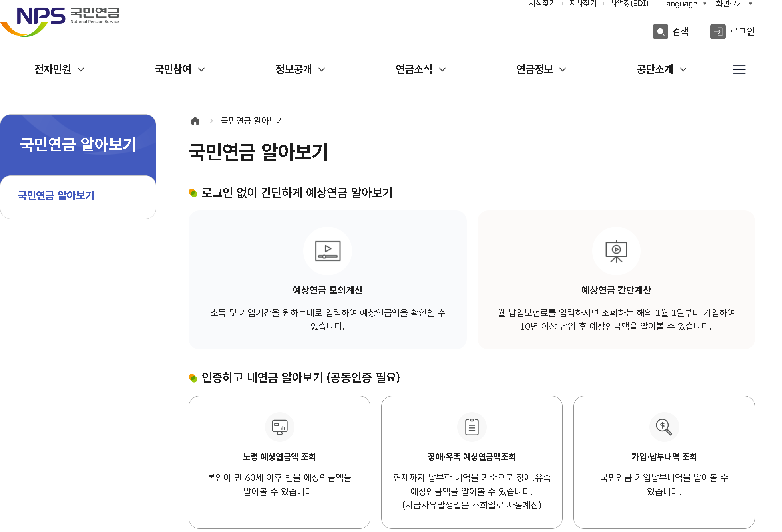This screenshot has width=782, height=532.
Task: Click the 예상연금 모의계산 video player icon
Action: coord(328,251)
